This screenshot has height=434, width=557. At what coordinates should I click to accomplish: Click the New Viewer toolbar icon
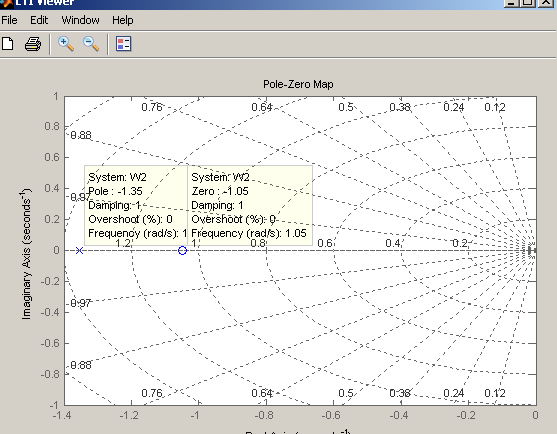tap(7, 44)
